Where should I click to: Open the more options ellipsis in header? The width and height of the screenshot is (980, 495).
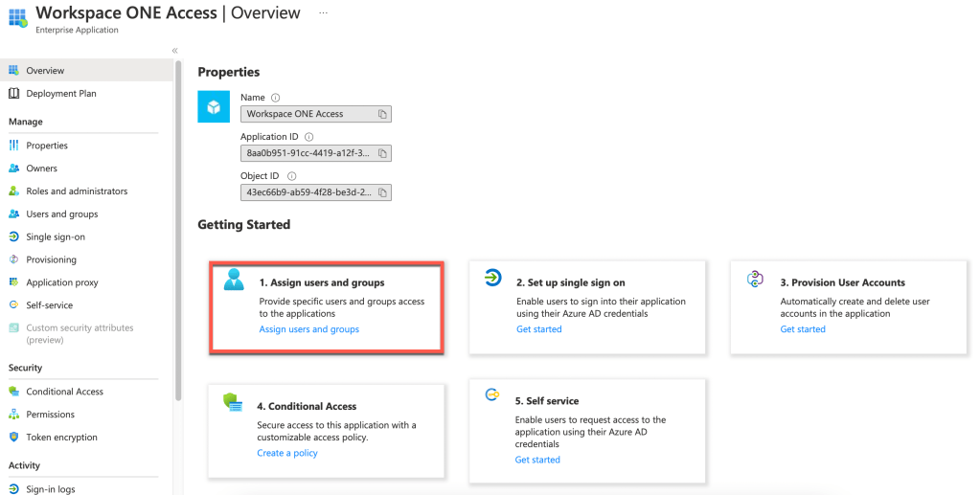click(324, 13)
